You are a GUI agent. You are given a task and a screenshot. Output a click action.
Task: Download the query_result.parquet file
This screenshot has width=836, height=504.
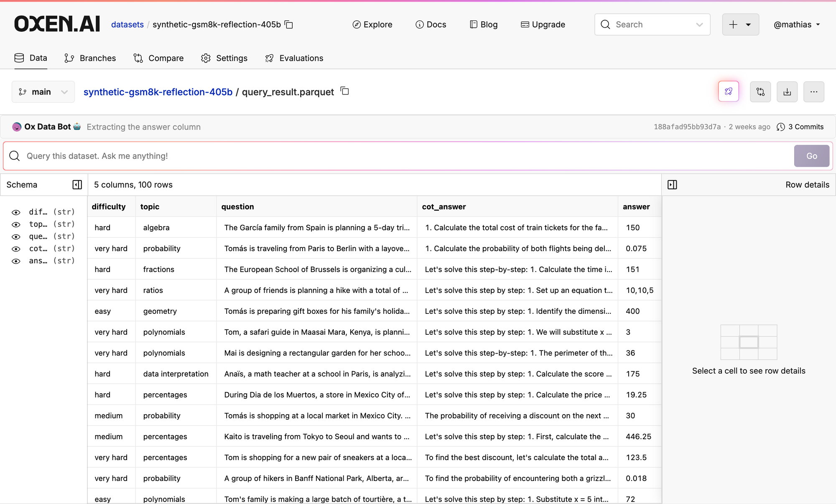(787, 92)
